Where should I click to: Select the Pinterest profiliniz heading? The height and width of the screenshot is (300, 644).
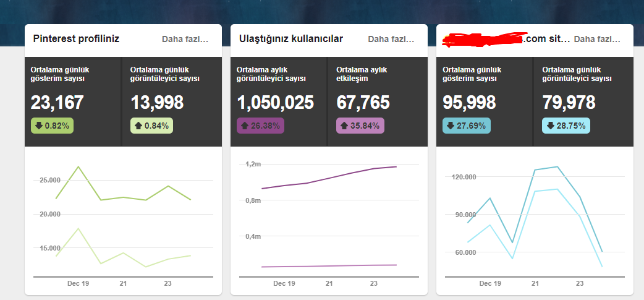[76, 39]
